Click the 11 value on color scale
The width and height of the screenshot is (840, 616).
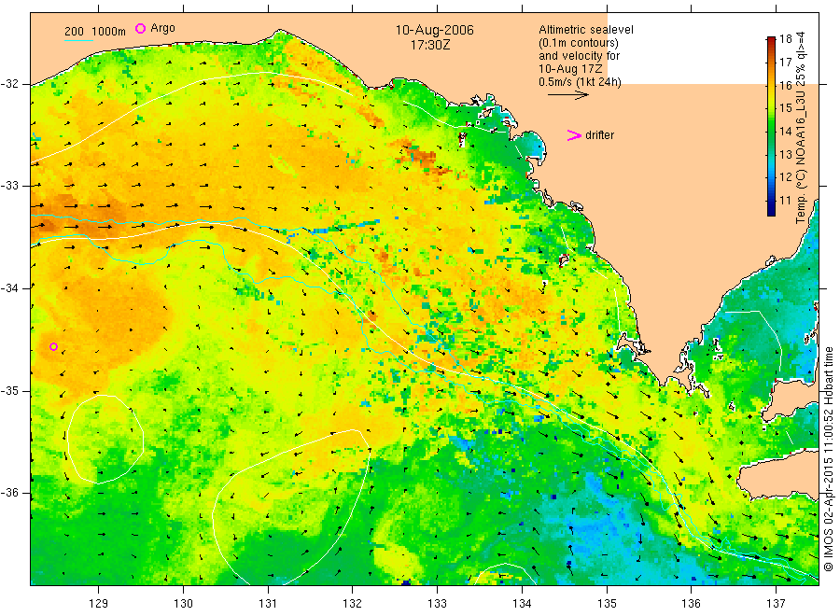785,201
